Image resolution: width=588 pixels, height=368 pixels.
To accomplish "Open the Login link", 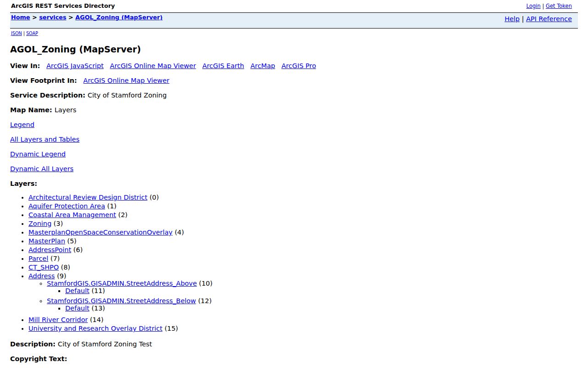I will (533, 6).
